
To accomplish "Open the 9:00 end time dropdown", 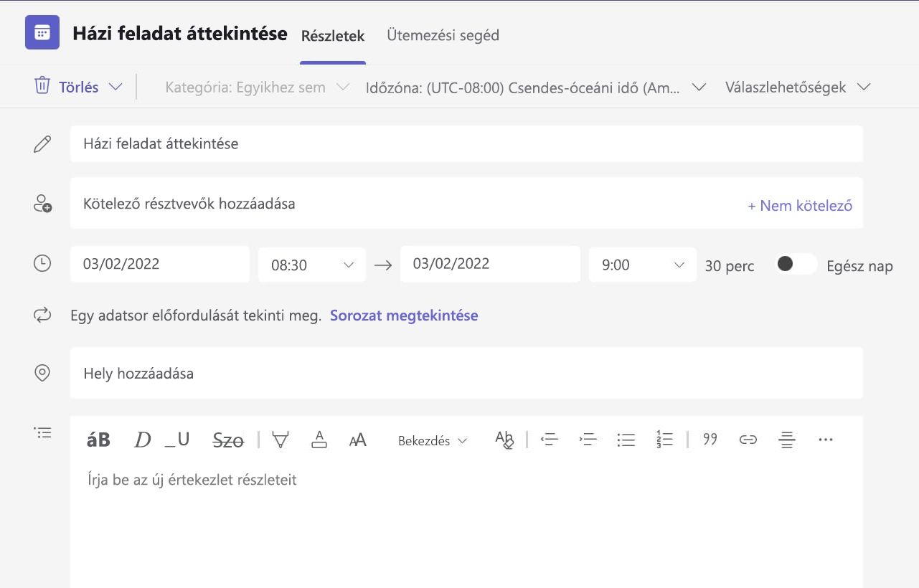I will 643,265.
